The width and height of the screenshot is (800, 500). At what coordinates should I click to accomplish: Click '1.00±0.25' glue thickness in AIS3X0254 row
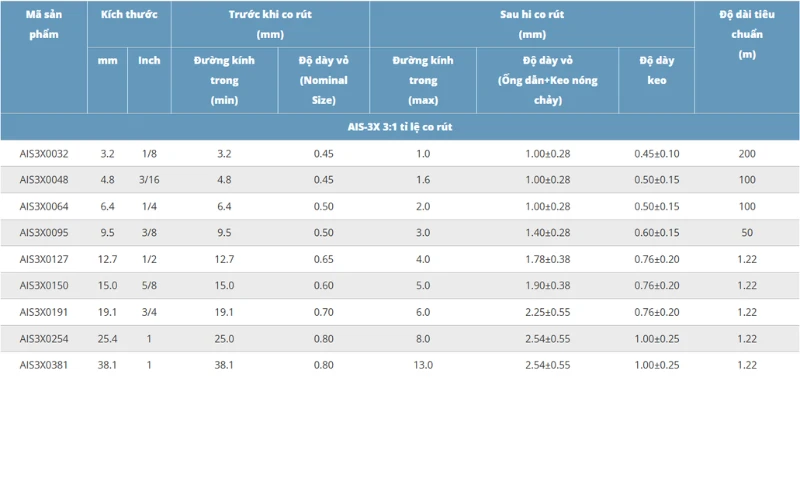click(657, 338)
